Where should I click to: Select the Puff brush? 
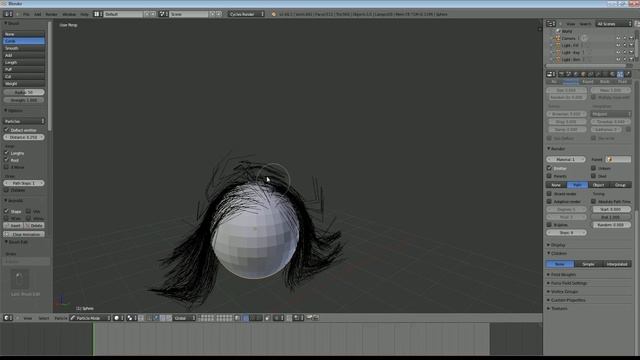click(x=24, y=69)
